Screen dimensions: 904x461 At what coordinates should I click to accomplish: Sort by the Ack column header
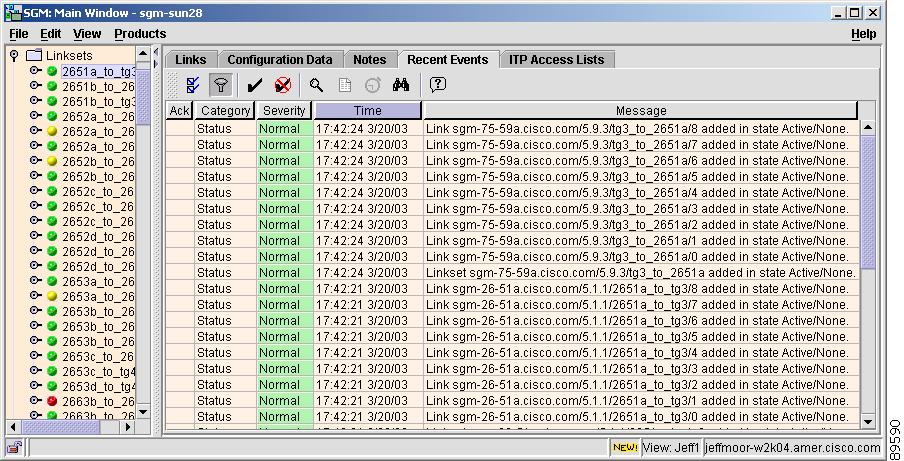point(179,111)
